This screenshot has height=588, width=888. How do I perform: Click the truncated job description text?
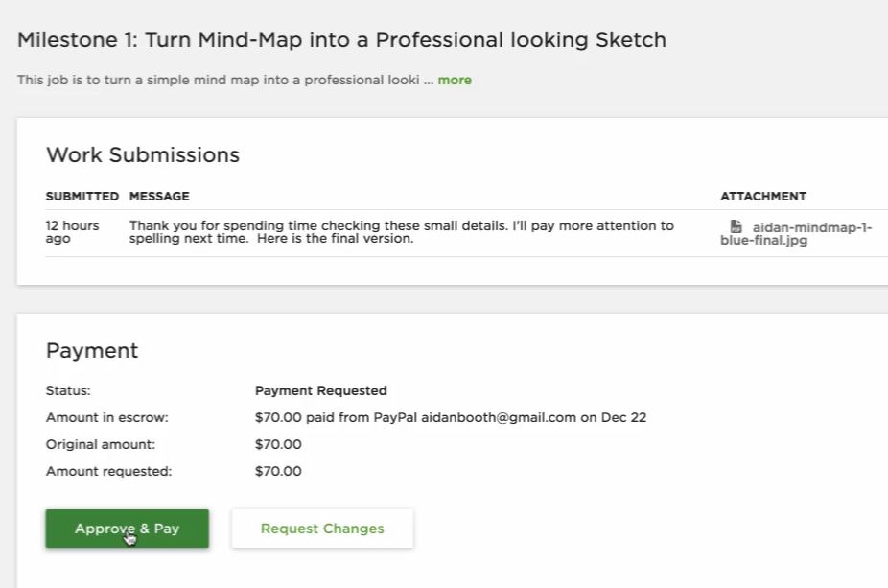click(224, 80)
